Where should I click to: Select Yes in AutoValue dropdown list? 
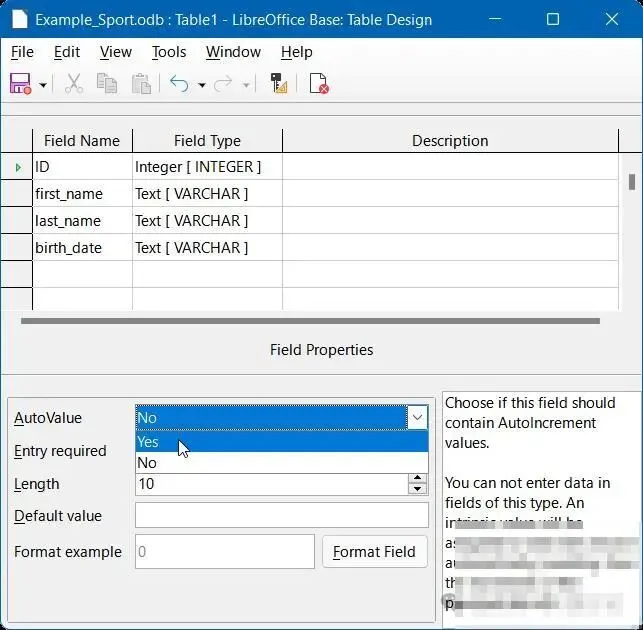coord(282,442)
